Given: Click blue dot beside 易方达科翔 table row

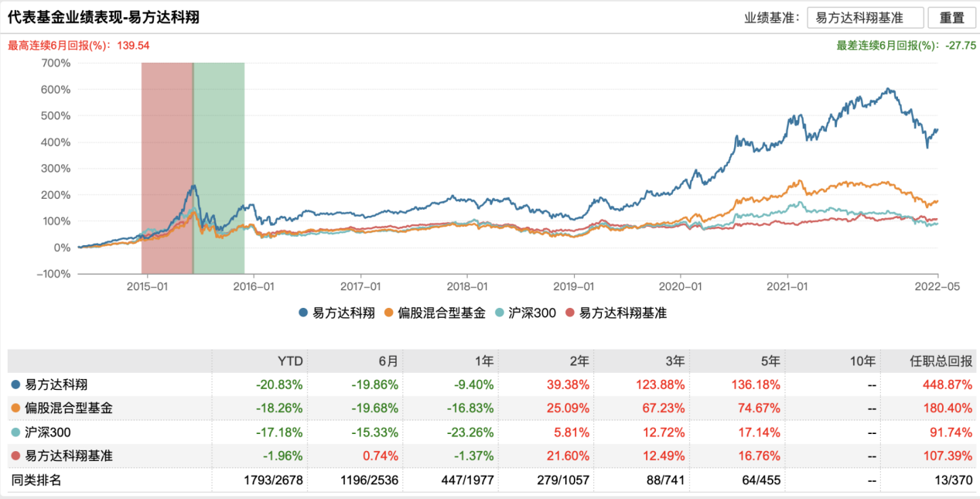Looking at the screenshot, I should tap(15, 385).
